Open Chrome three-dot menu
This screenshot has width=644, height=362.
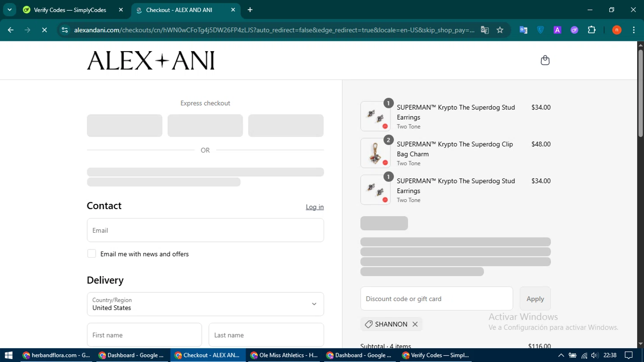click(634, 30)
